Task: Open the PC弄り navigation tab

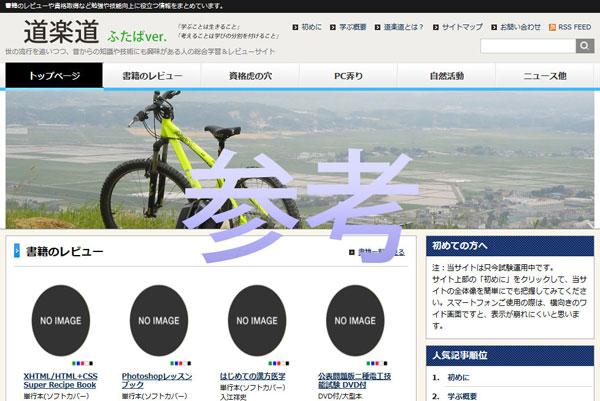Action: (348, 76)
